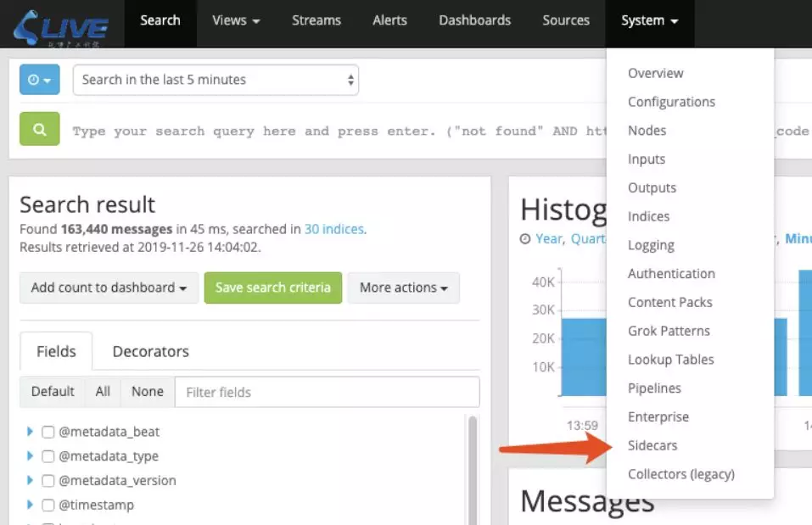Select Content Packs in System menu
This screenshot has height=525, width=812.
click(669, 303)
